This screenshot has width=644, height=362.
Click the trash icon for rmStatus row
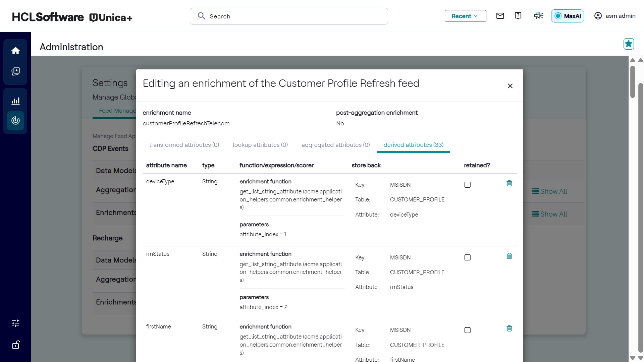pyautogui.click(x=509, y=256)
